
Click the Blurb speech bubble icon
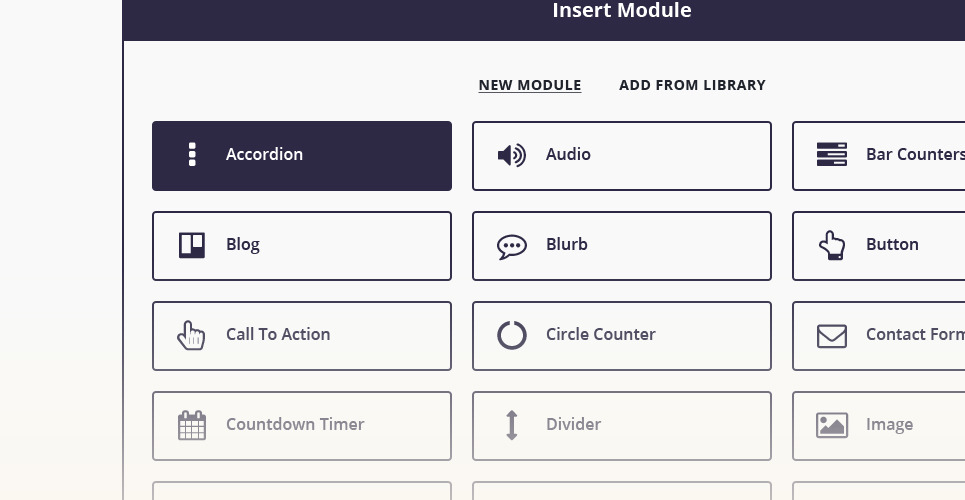pos(511,246)
